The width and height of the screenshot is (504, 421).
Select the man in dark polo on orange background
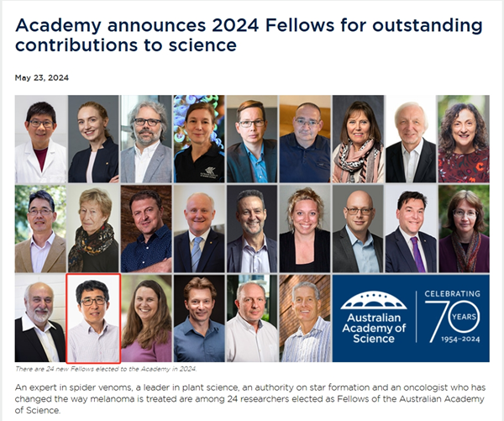click(x=304, y=139)
